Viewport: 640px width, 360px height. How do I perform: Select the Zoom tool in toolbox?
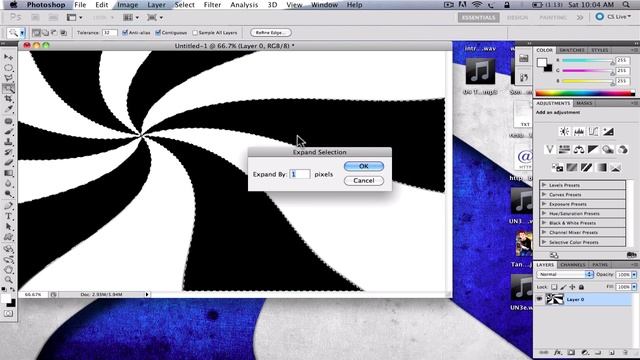click(8, 280)
